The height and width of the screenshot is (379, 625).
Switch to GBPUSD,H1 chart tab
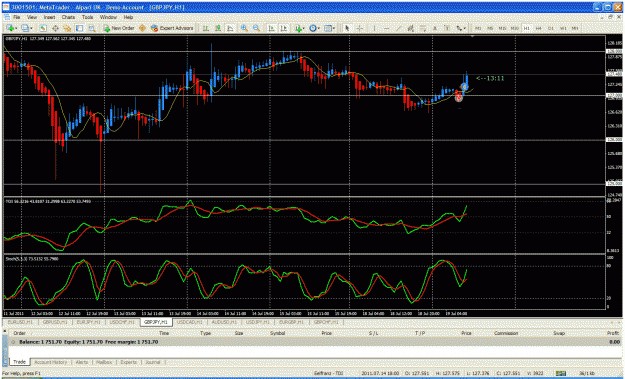tap(55, 322)
